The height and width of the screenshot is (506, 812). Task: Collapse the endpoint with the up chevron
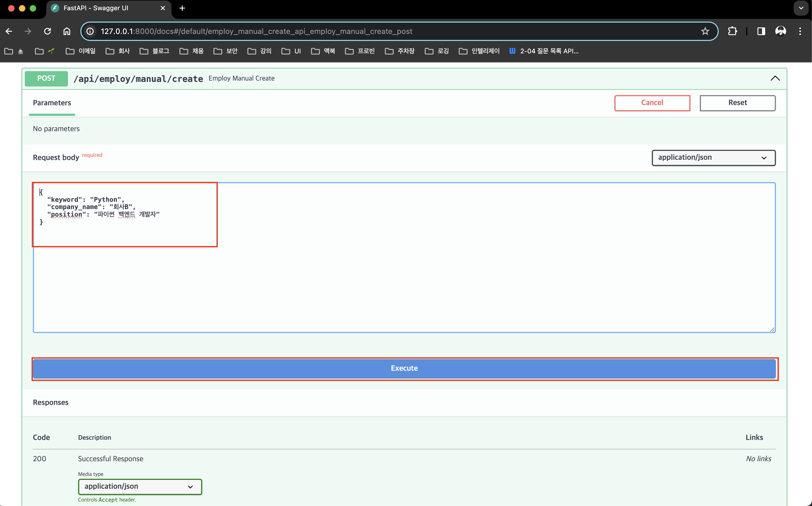click(x=775, y=78)
